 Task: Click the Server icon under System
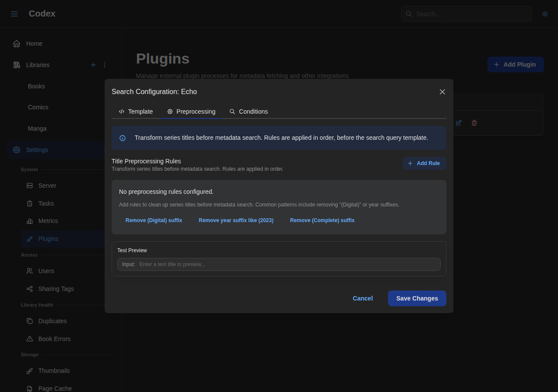click(29, 186)
